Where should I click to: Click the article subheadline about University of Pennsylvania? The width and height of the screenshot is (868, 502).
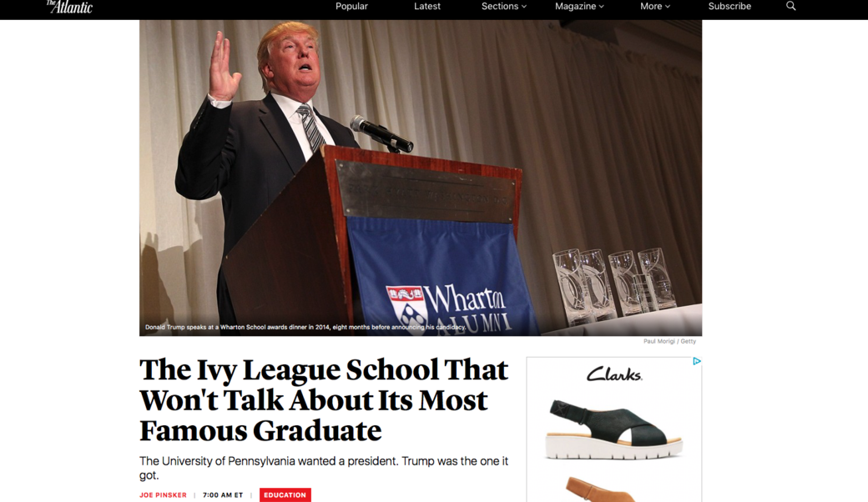click(324, 469)
